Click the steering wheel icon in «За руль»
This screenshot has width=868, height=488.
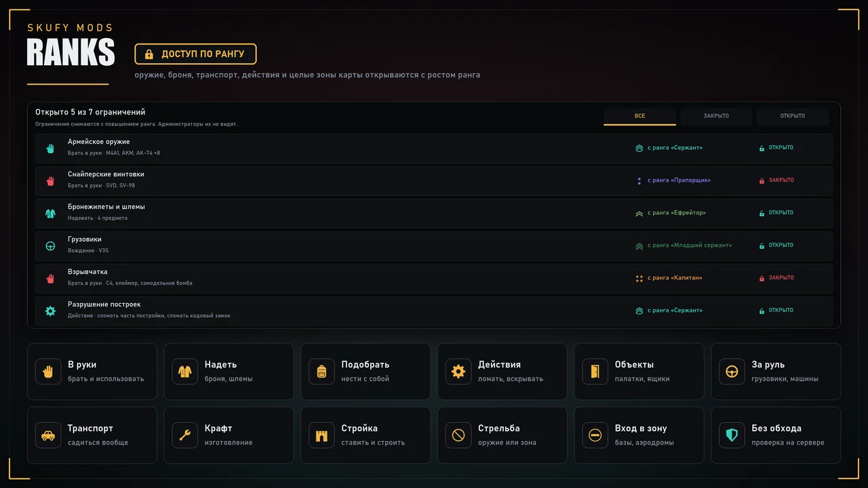click(732, 371)
